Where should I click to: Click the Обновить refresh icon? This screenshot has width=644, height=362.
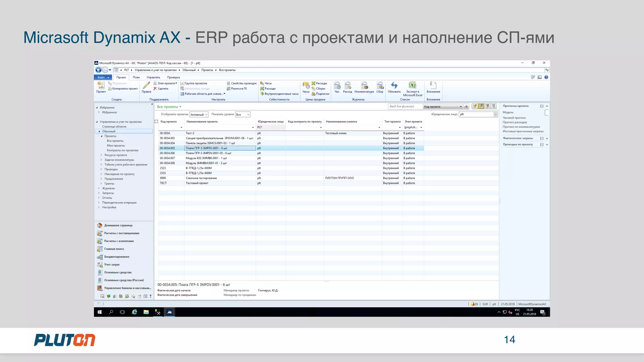(394, 85)
